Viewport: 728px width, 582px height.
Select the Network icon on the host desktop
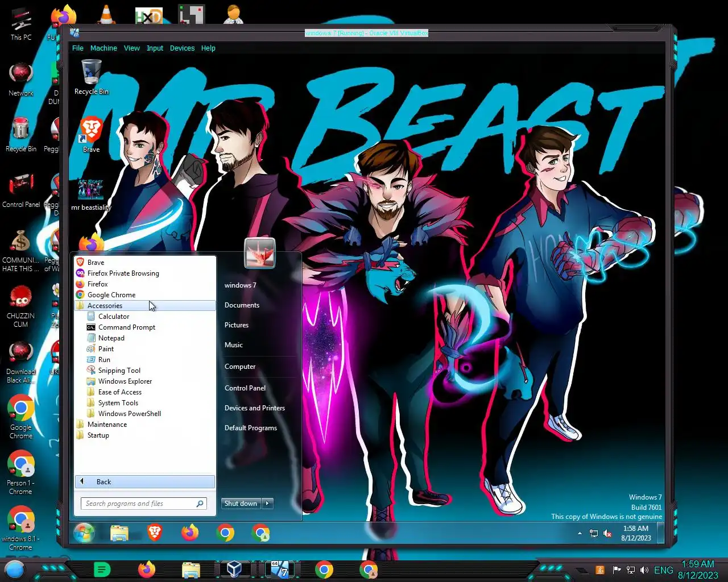[21, 80]
